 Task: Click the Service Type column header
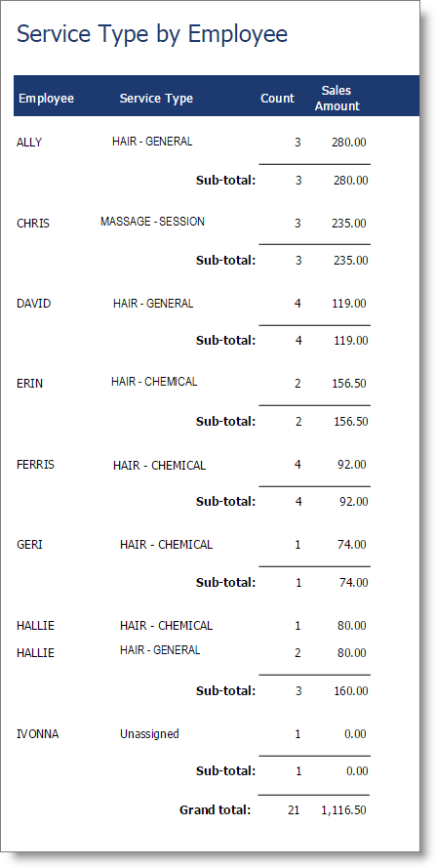[156, 99]
